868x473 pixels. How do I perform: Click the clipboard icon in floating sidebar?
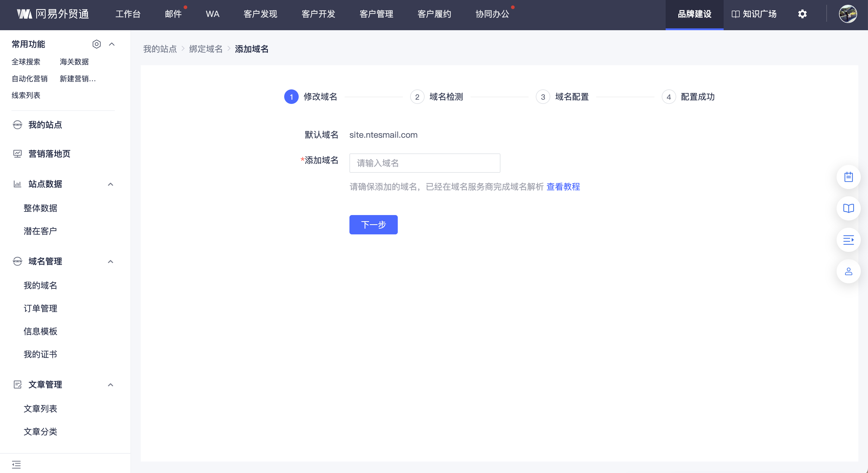tap(848, 177)
